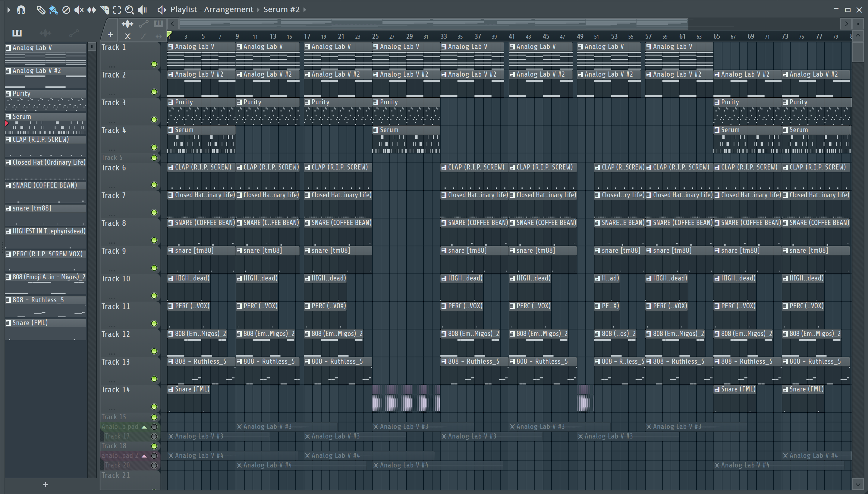Unmute the analo..pad 2 group track

154,456
